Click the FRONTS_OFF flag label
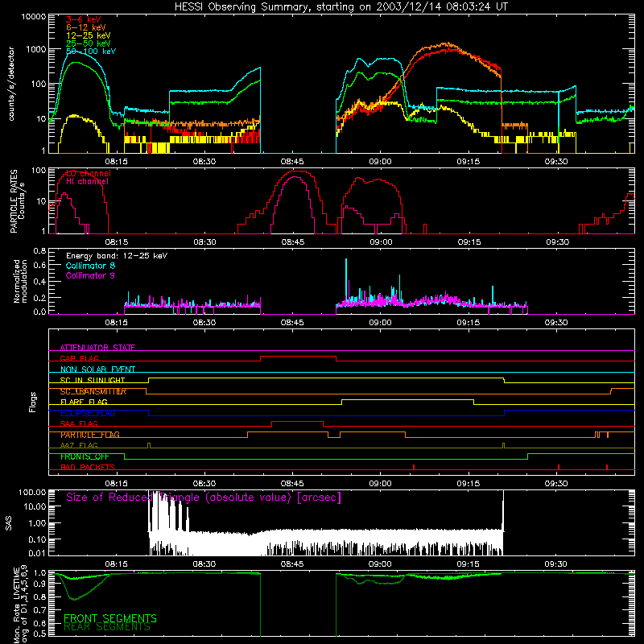Screen dimensions: 644x644 point(85,456)
